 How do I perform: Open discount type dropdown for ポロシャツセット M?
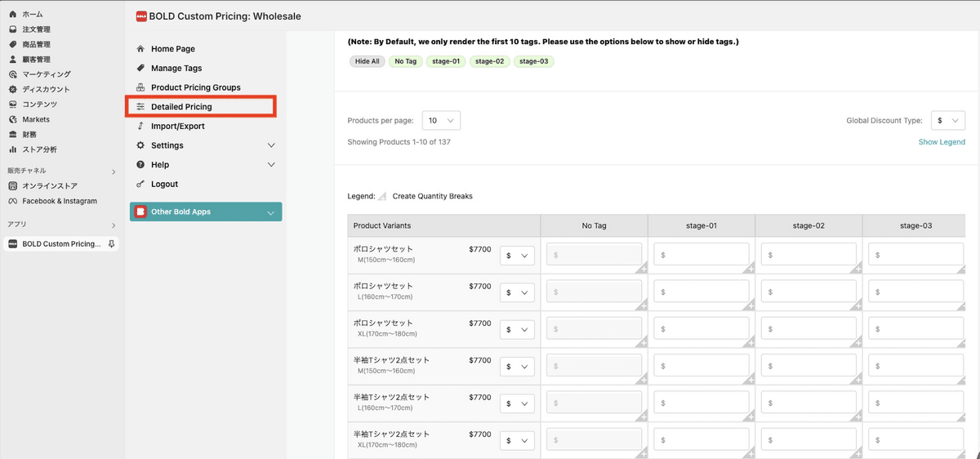pyautogui.click(x=517, y=256)
